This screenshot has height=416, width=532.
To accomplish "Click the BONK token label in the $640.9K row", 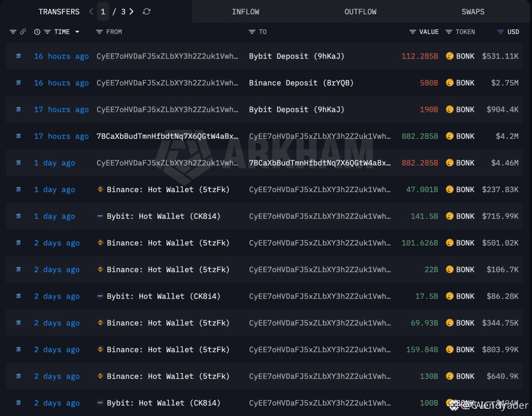I will click(465, 376).
